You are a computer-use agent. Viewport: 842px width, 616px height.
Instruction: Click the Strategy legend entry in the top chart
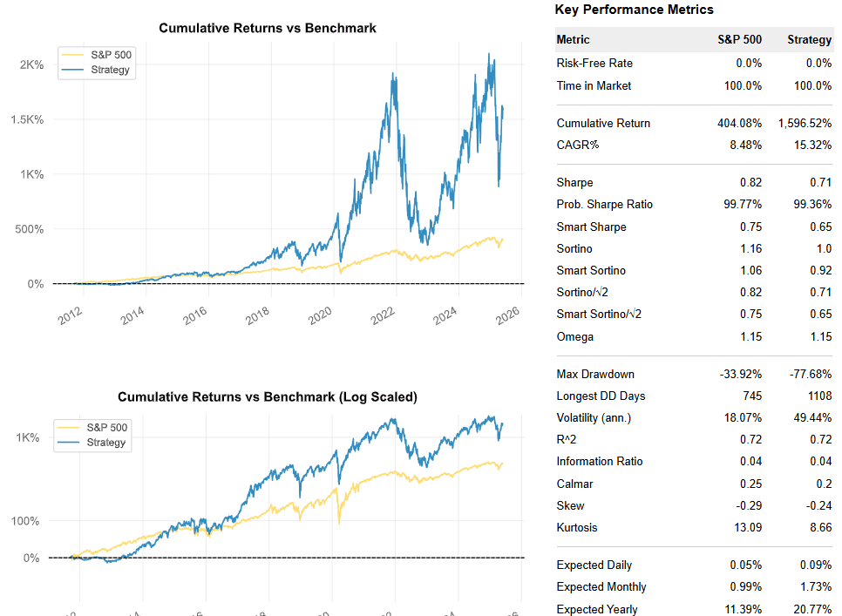(x=110, y=70)
